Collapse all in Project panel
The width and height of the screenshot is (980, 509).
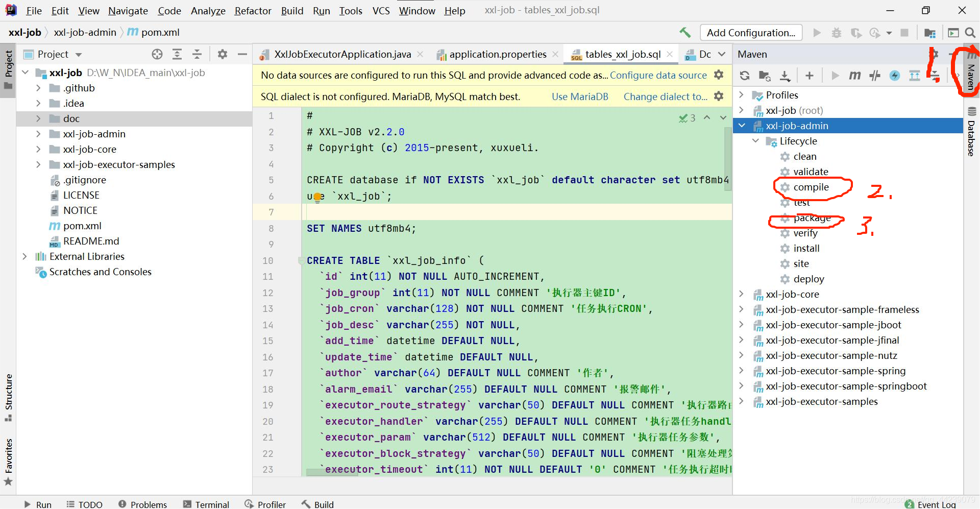coord(197,54)
